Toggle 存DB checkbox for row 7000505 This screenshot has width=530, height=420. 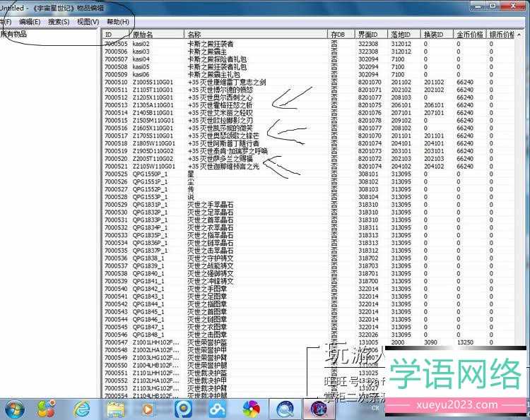[334, 44]
